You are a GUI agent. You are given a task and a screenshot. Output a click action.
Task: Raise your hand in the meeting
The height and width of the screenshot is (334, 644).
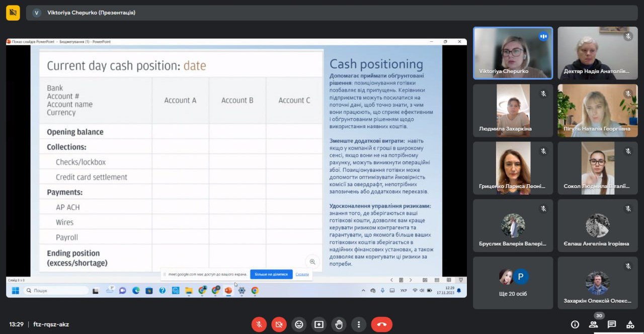coord(339,324)
